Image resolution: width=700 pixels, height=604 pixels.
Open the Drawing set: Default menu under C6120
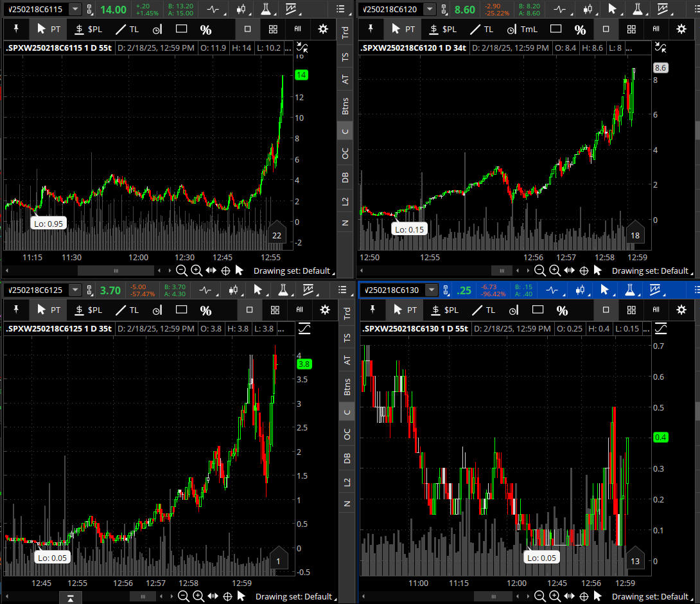[652, 271]
